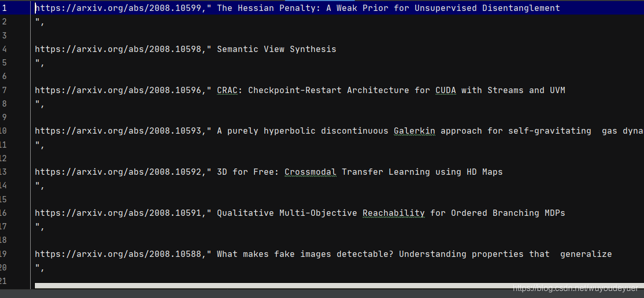Click line number 13 in the gutter
Viewport: 644px width, 298px height.
pyautogui.click(x=3, y=172)
